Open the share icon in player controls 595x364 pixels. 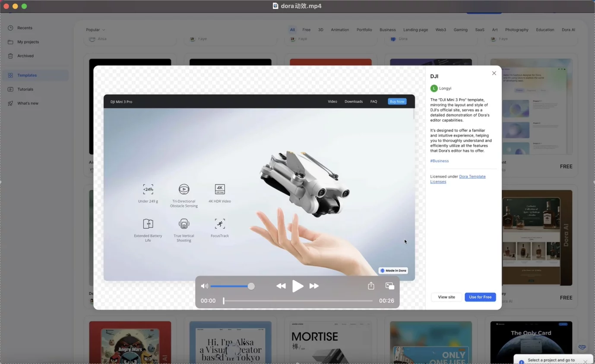pyautogui.click(x=371, y=286)
